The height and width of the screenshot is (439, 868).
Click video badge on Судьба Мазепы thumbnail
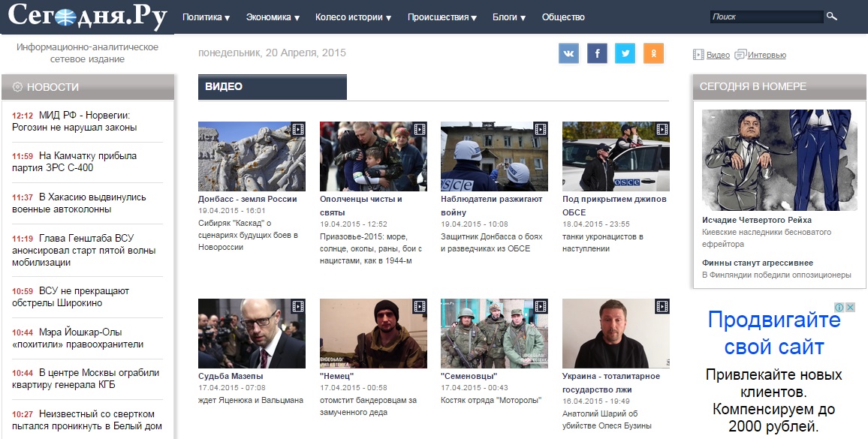[298, 307]
